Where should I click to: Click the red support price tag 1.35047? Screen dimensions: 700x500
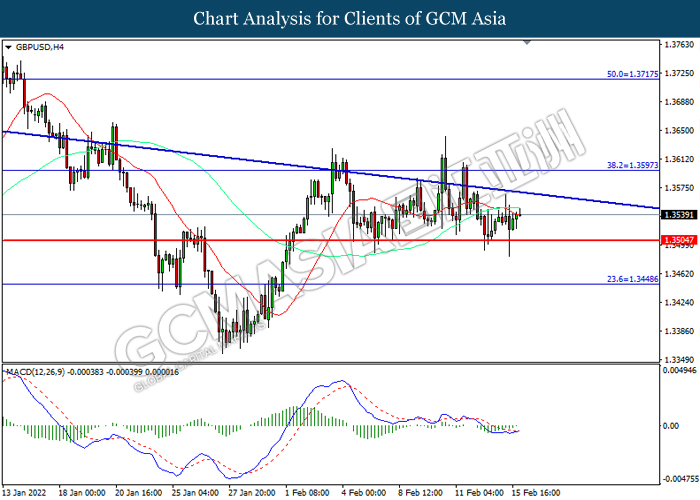(x=679, y=240)
